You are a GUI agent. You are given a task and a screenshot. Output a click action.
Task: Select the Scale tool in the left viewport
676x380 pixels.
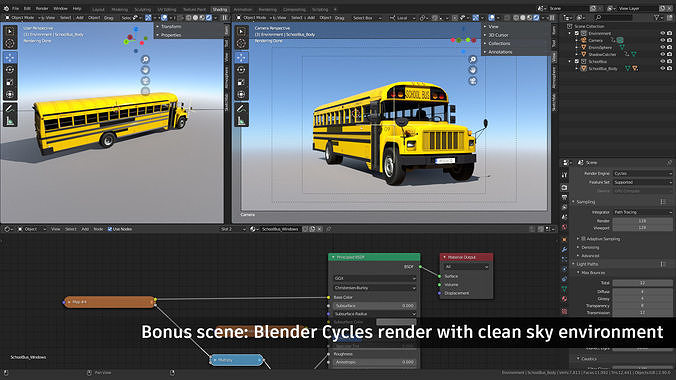pos(10,82)
